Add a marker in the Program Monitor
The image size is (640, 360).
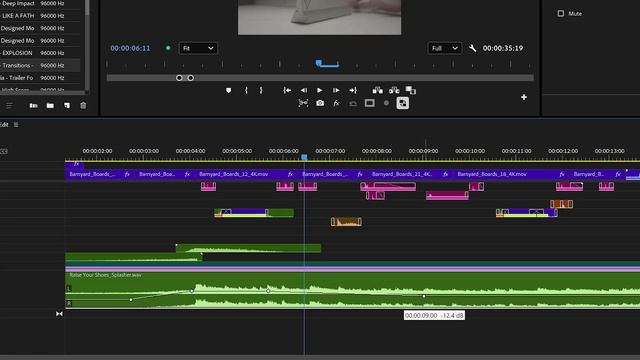pos(229,90)
